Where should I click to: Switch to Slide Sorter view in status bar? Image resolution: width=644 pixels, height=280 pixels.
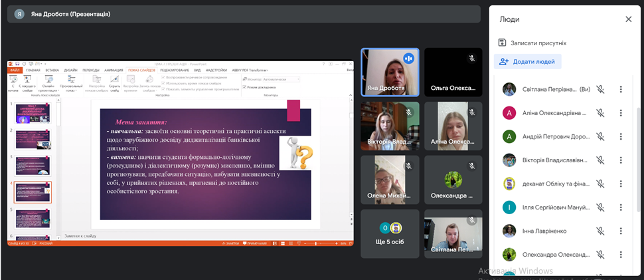point(284,243)
